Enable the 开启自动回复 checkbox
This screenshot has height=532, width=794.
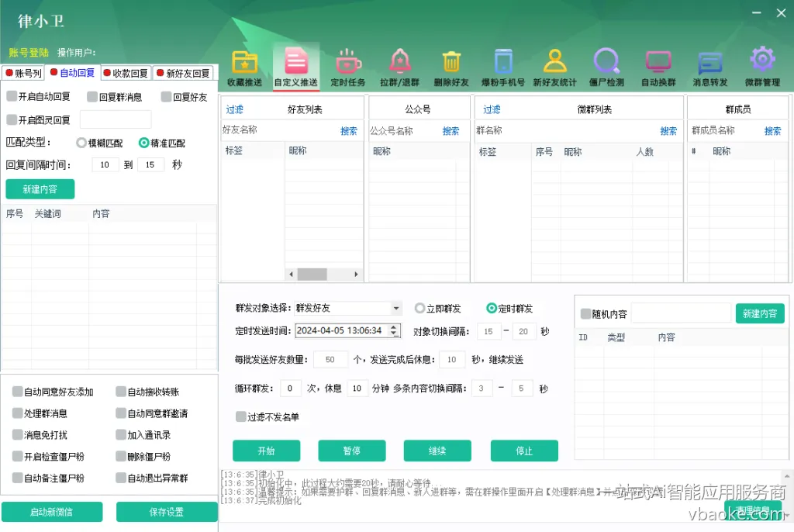12,96
